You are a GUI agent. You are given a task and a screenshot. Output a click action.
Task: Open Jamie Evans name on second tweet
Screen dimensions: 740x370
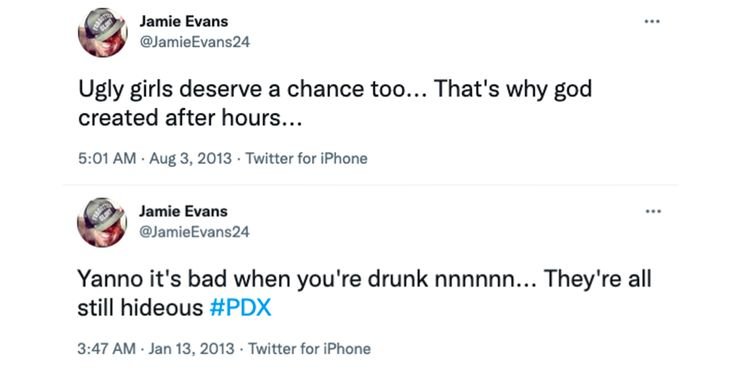tap(183, 211)
